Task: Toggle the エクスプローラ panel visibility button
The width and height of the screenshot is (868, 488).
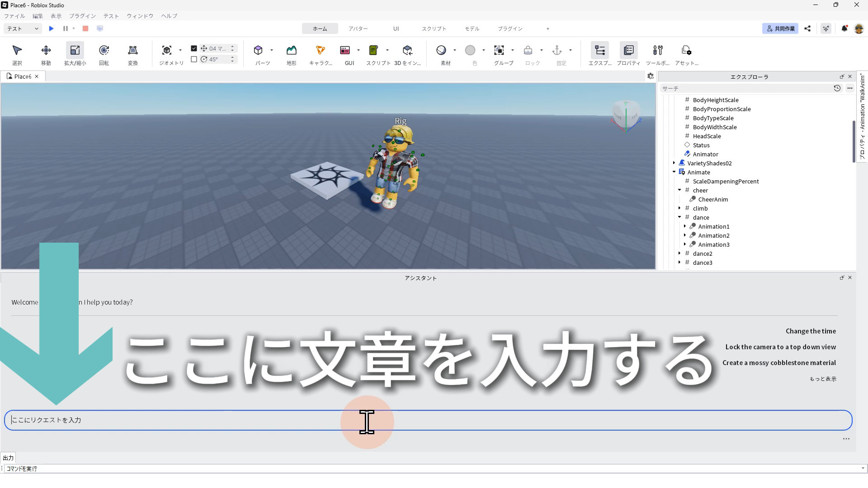Action: (600, 51)
